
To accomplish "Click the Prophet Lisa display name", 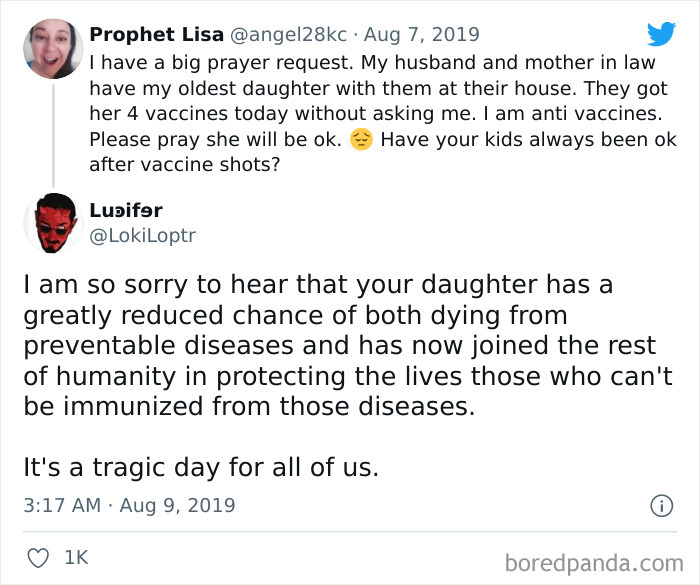I will pos(156,34).
